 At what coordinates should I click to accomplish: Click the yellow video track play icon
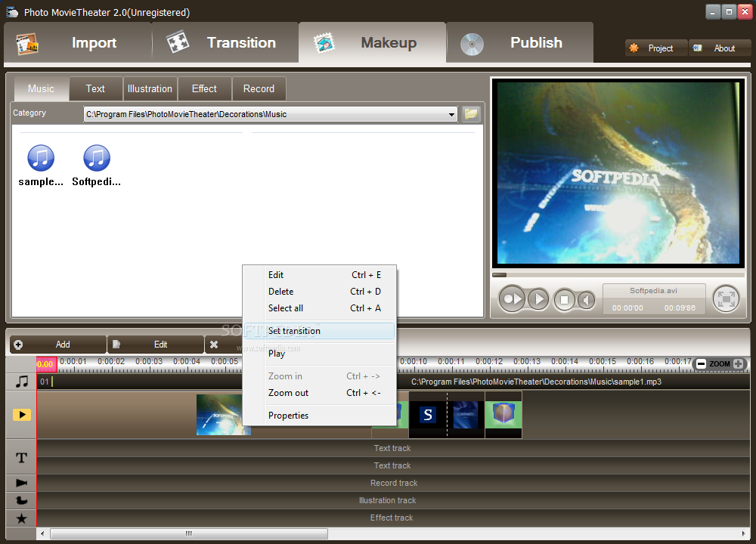22,414
